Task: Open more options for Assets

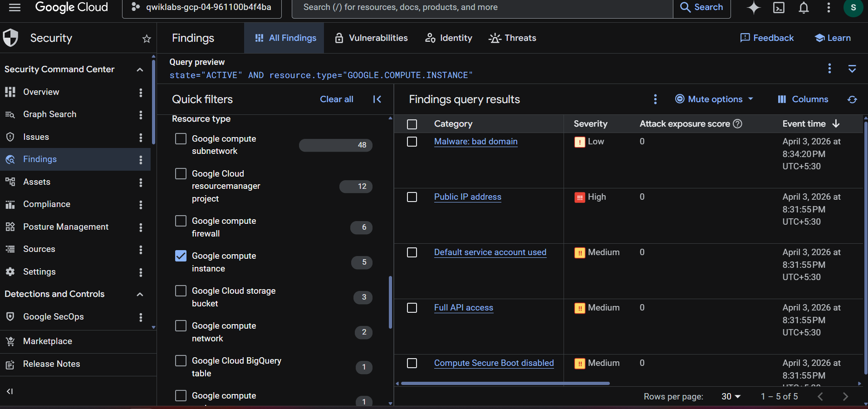Action: [141, 182]
